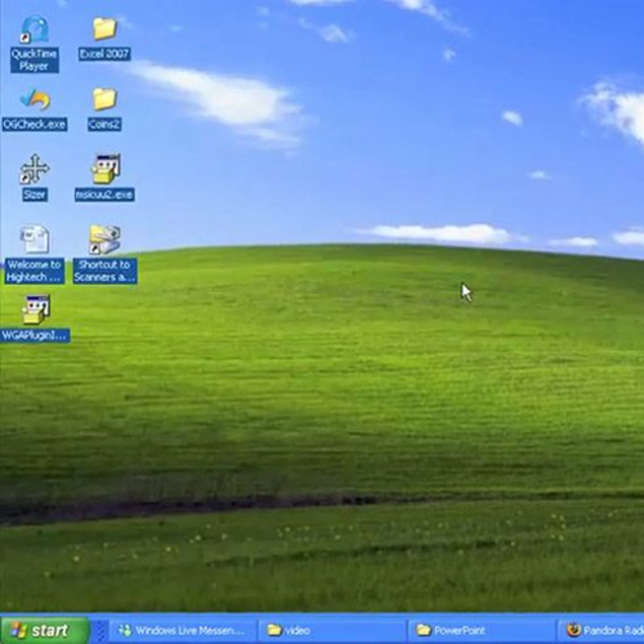Image resolution: width=644 pixels, height=644 pixels.
Task: Switch to Pandora Radio taskbar window
Action: [602, 630]
